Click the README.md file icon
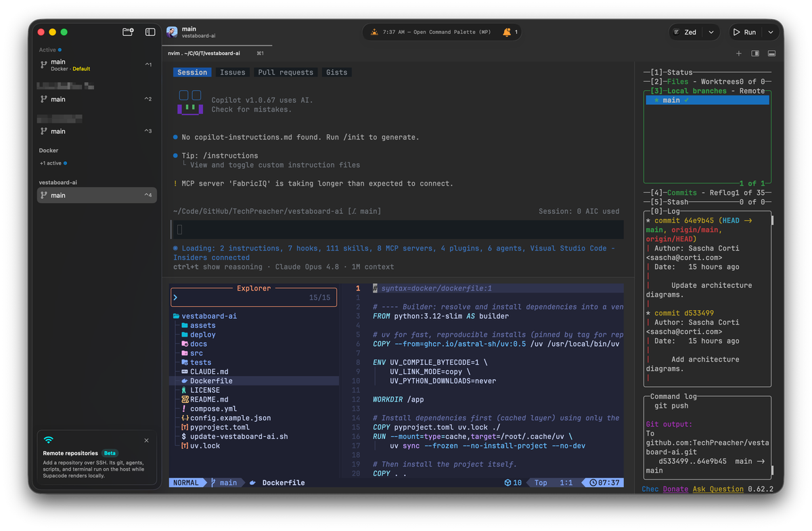Image resolution: width=812 pixels, height=531 pixels. tap(185, 400)
